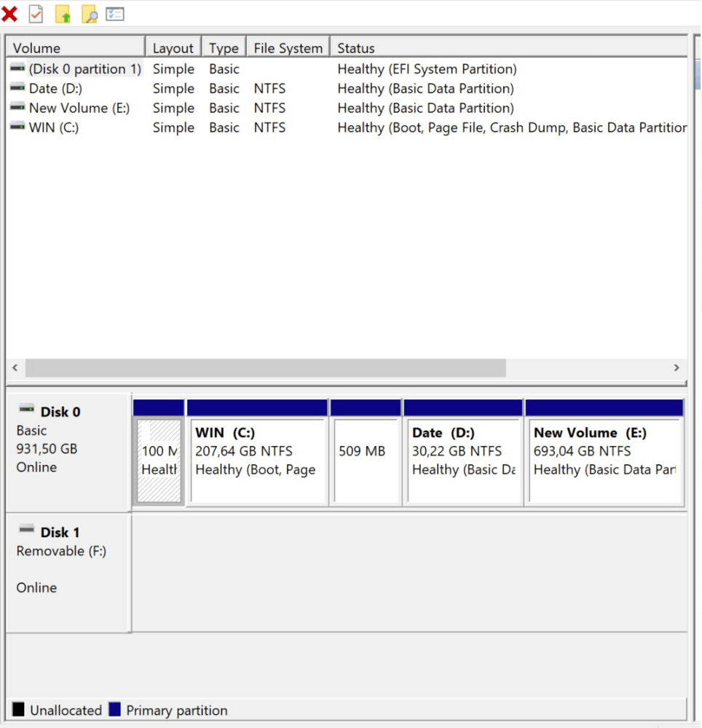Select the WIN (C:) row in volume list
The height and width of the screenshot is (728, 702).
tap(73, 128)
